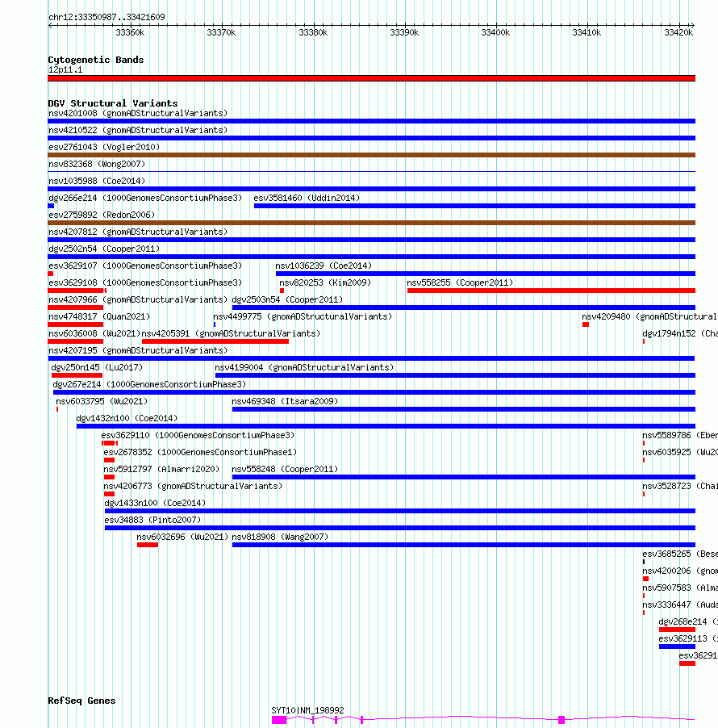Image resolution: width=718 pixels, height=728 pixels.
Task: Click the nsv4201008 gnomADStructuralVariants label
Action: [x=138, y=113]
